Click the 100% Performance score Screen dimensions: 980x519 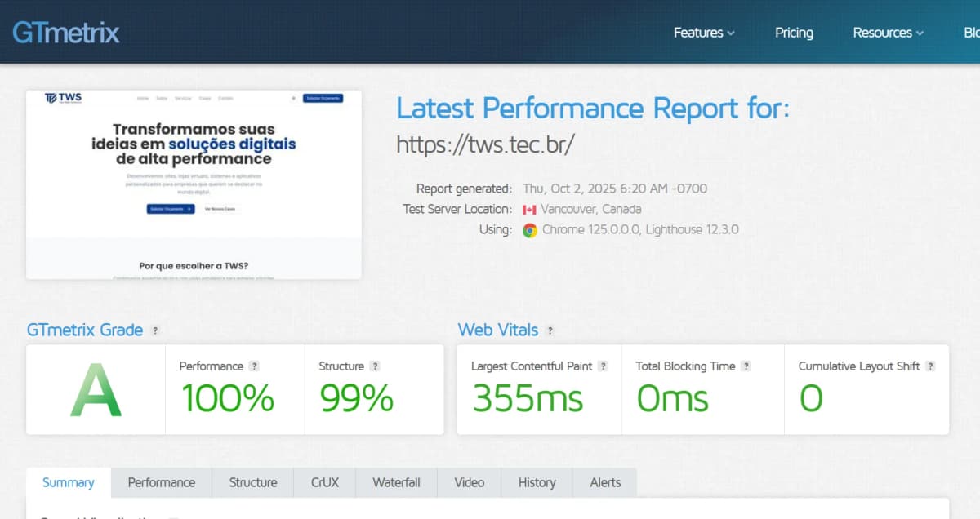tap(228, 398)
